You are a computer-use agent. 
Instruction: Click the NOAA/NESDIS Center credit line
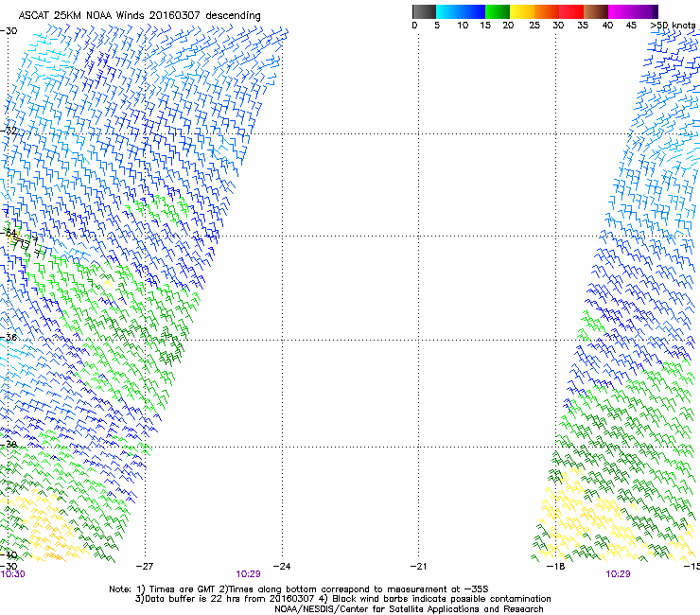pos(409,609)
